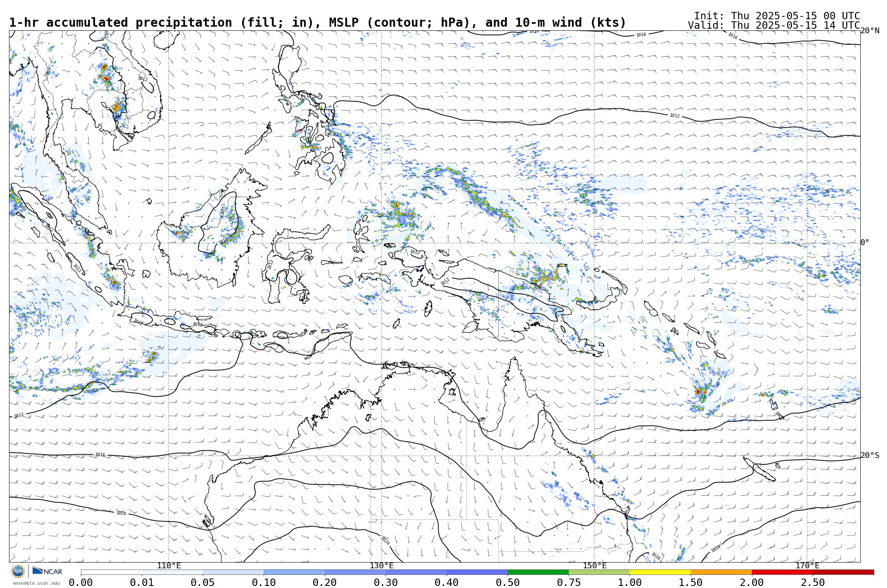Image resolution: width=887 pixels, height=588 pixels.
Task: Click the 20°S latitude label
Action: [x=870, y=455]
